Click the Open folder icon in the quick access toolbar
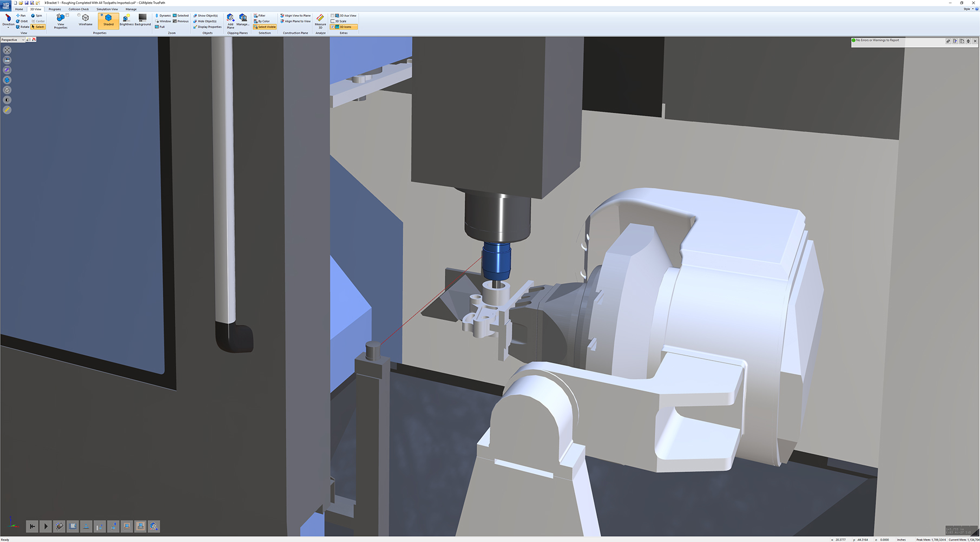The image size is (980, 542). (21, 3)
